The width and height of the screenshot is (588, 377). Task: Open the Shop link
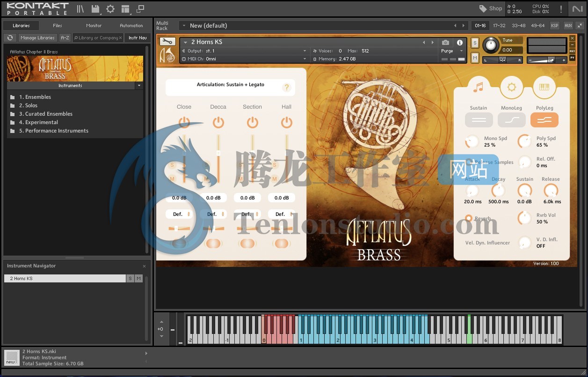(495, 8)
